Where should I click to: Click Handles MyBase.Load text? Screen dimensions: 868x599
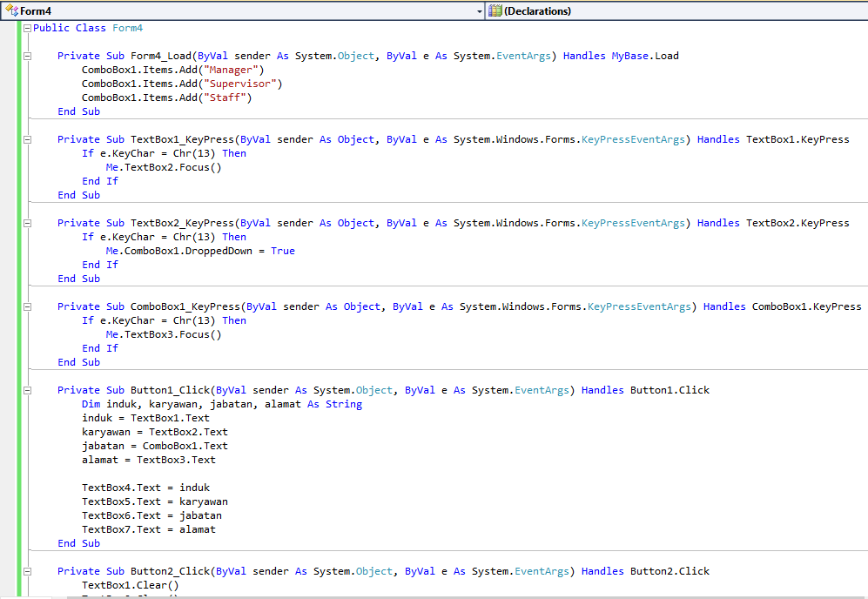(x=621, y=56)
